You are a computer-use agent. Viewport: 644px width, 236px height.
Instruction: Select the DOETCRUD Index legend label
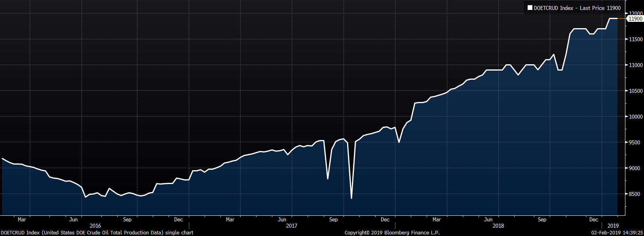pos(553,8)
